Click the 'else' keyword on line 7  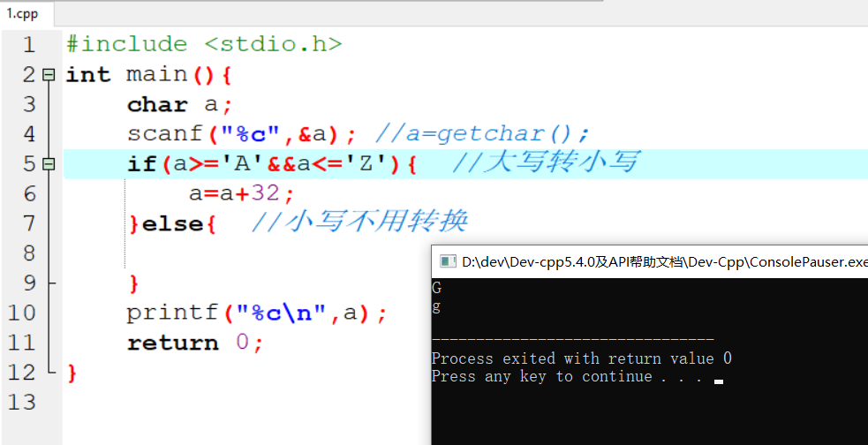click(172, 223)
